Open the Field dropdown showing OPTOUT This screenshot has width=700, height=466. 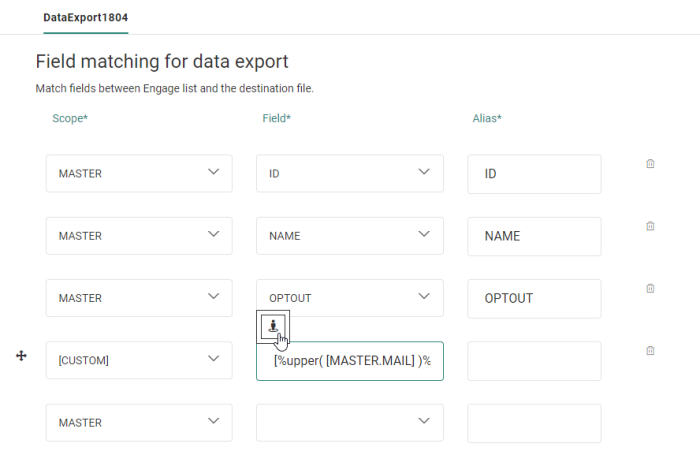(349, 298)
